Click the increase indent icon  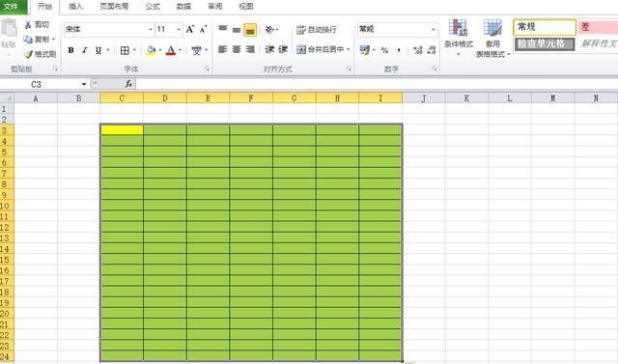coord(283,49)
